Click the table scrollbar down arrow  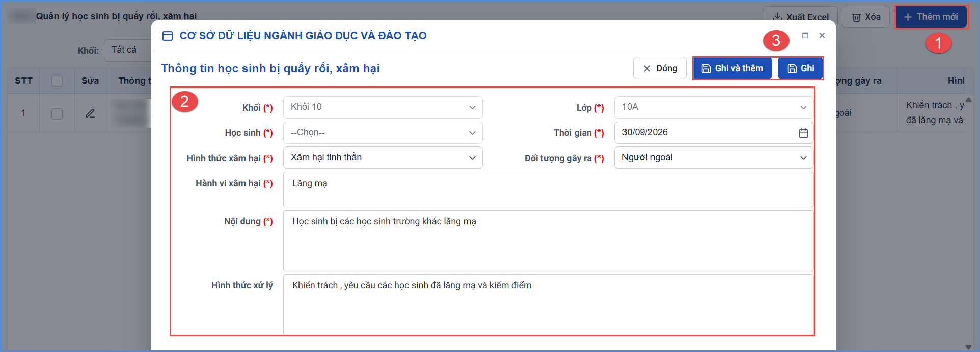click(x=968, y=347)
